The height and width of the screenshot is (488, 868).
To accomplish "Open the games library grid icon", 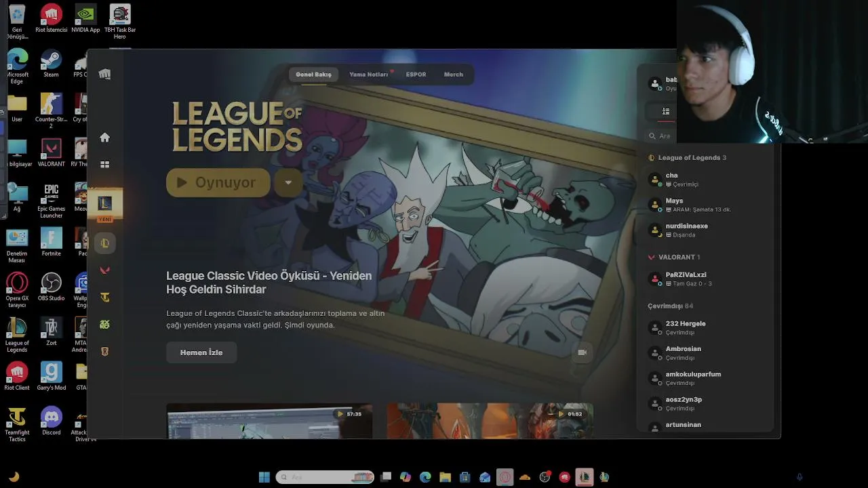I will (104, 164).
